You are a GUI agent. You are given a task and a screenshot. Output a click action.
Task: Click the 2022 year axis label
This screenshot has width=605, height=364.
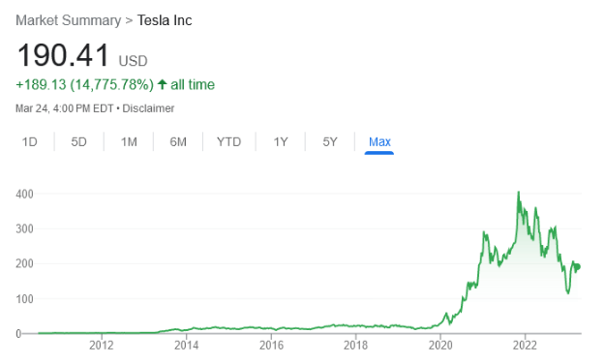tap(525, 345)
